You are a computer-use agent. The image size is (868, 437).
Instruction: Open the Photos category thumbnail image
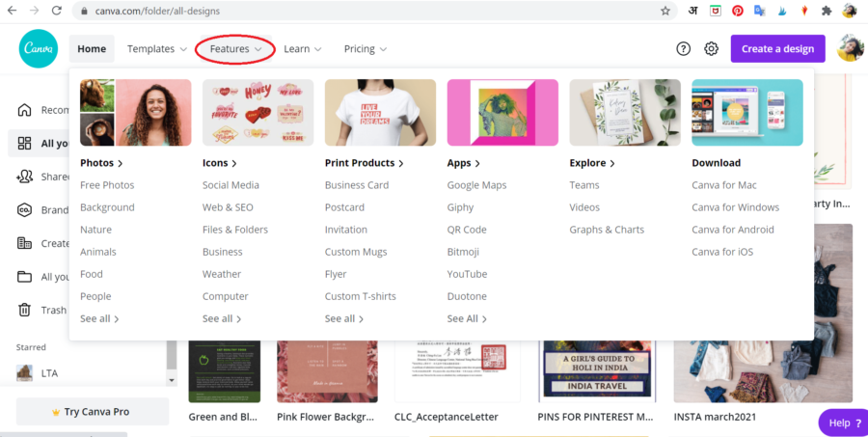(x=135, y=112)
